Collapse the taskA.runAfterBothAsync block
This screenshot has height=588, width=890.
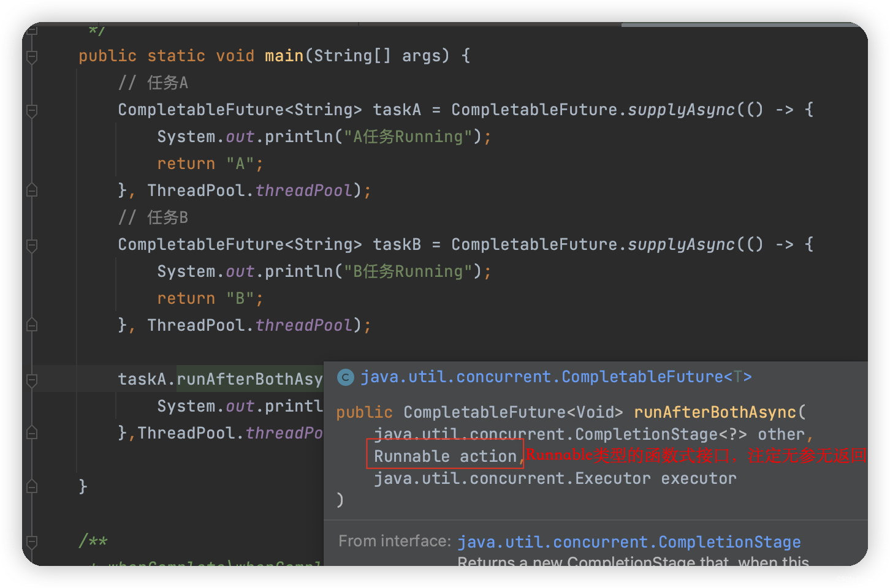(32, 380)
